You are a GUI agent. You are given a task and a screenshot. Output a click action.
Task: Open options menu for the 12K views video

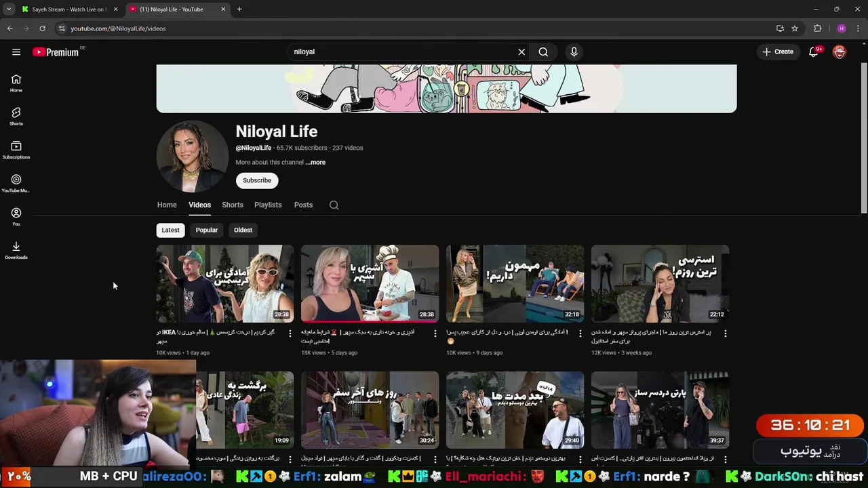(x=726, y=333)
